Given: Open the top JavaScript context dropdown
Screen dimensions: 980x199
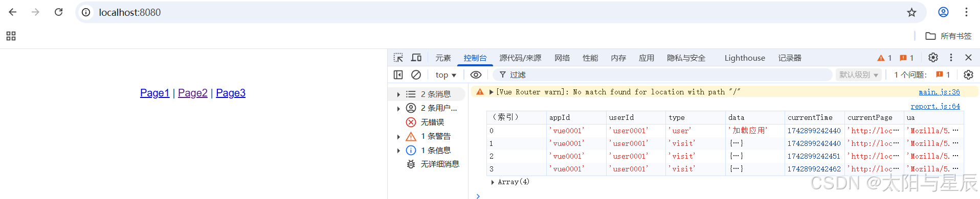Looking at the screenshot, I should [x=446, y=75].
